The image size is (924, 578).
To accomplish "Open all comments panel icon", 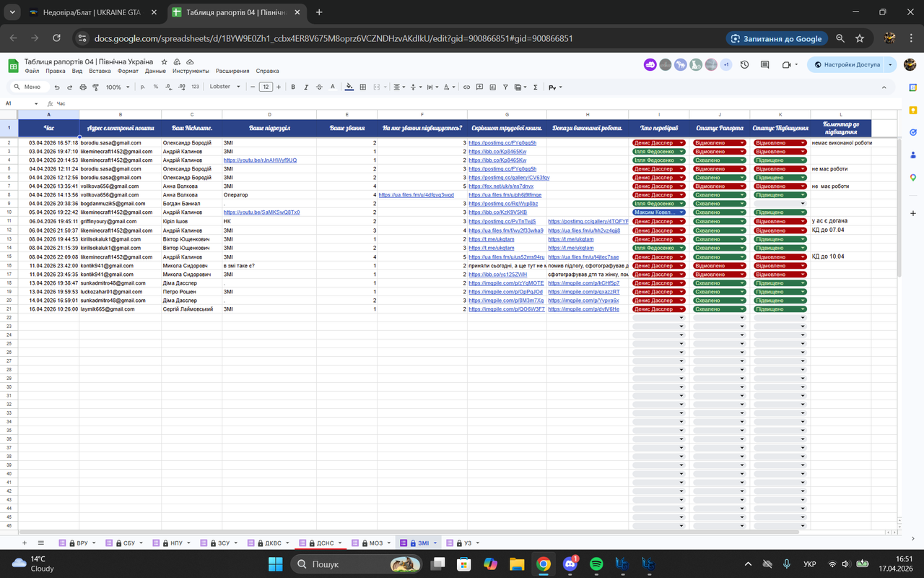I will point(765,64).
